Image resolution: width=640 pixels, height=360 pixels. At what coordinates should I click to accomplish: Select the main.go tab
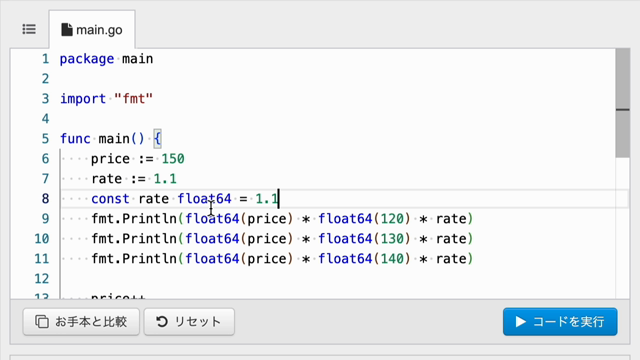[x=92, y=30]
